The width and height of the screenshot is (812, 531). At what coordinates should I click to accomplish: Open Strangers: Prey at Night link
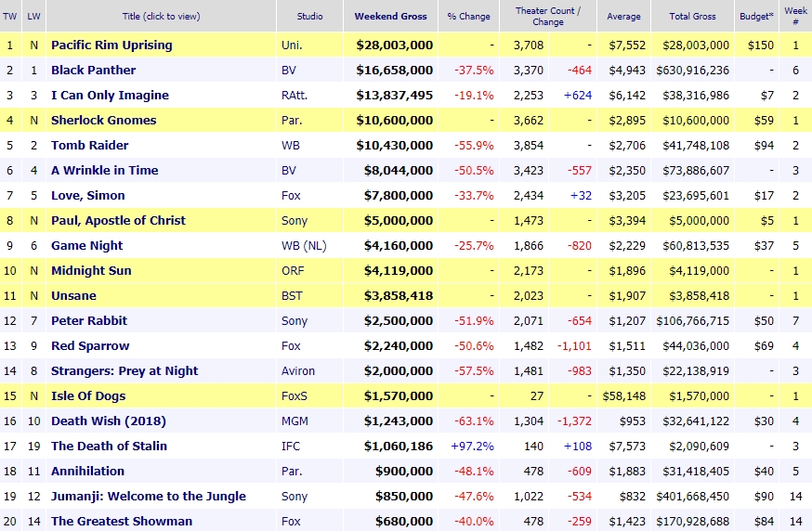124,371
